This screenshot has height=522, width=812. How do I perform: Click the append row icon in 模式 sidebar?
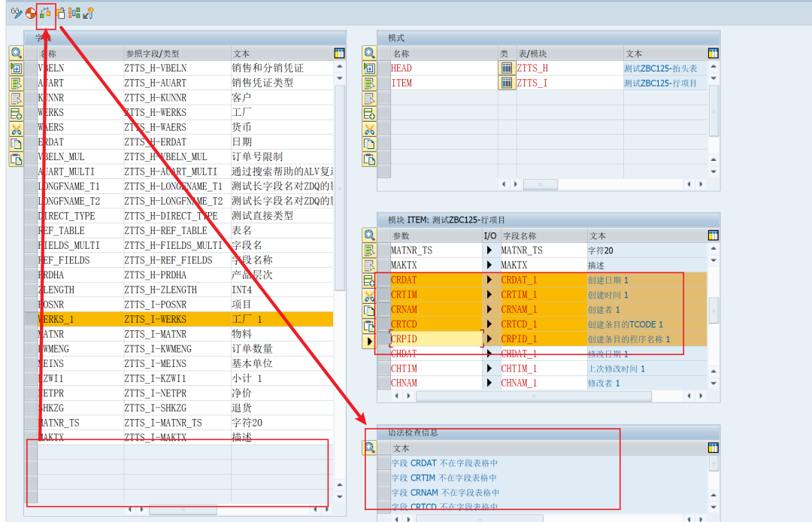pos(369,114)
